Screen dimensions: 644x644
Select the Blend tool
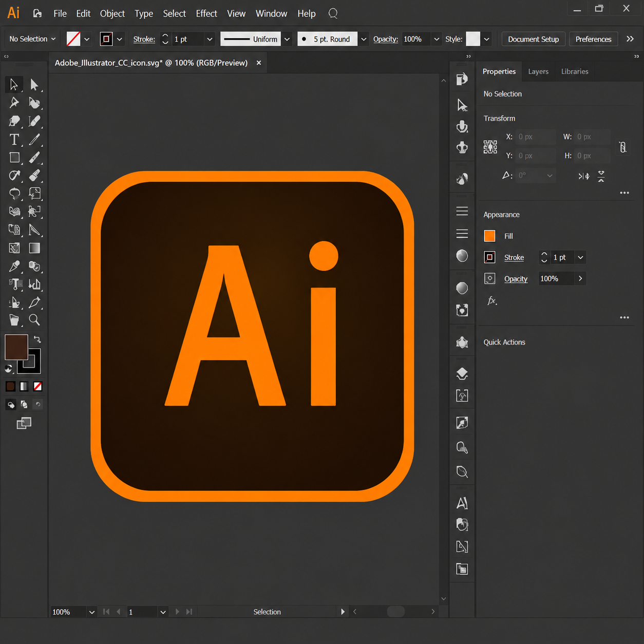click(x=34, y=266)
